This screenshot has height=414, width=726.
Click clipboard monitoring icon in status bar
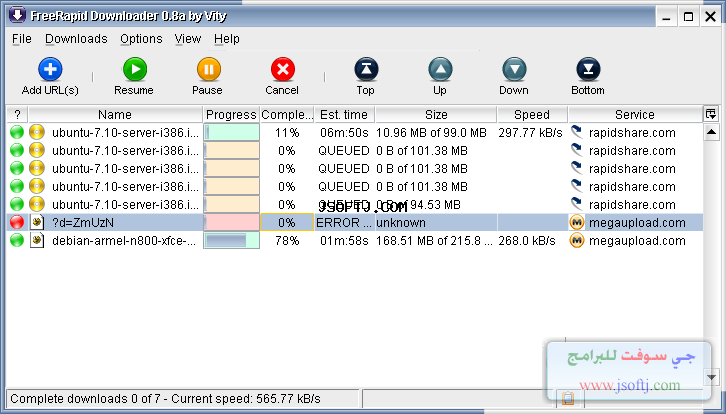(x=568, y=398)
